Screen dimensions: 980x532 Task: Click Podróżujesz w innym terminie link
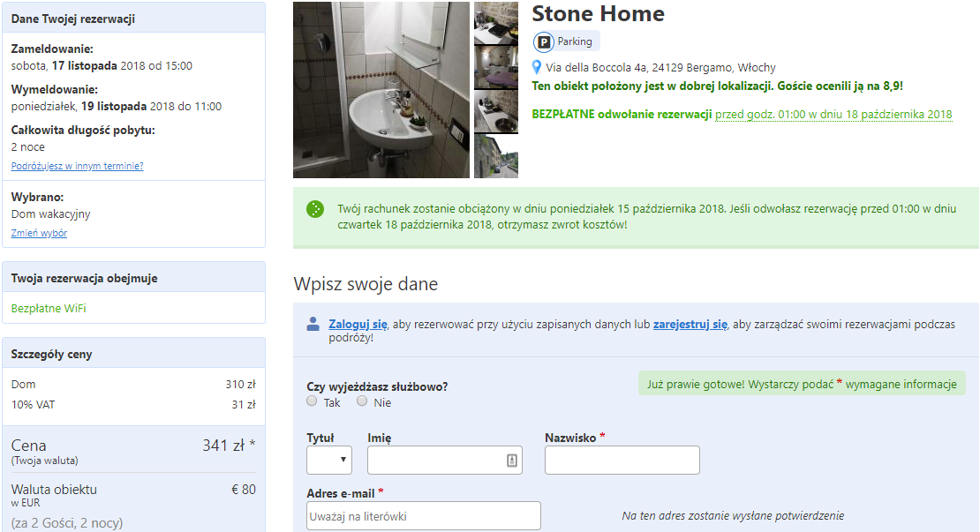click(x=78, y=166)
